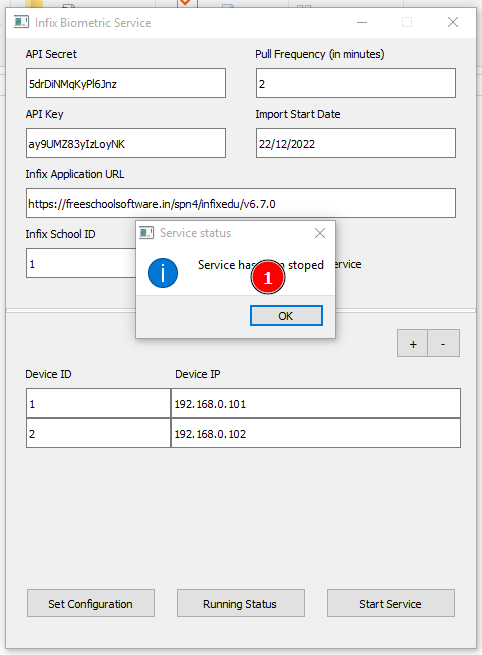Click the Device ID column label

point(48,374)
